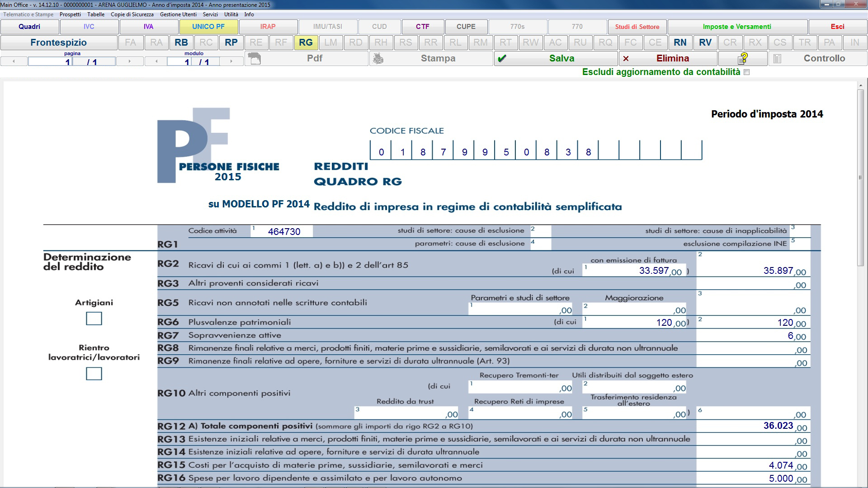This screenshot has height=488, width=868.
Task: Check the Rientro lavoratrici/lavoratori checkbox
Action: 94,374
